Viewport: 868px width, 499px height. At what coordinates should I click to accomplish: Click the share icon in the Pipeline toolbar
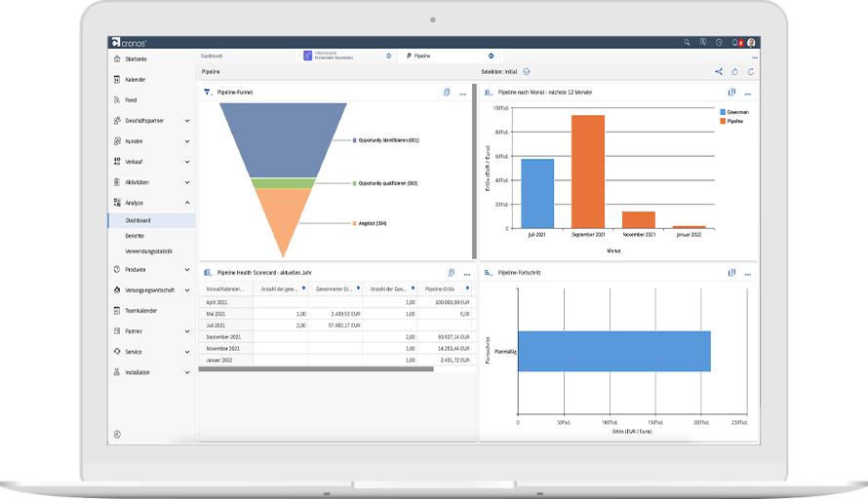click(719, 71)
